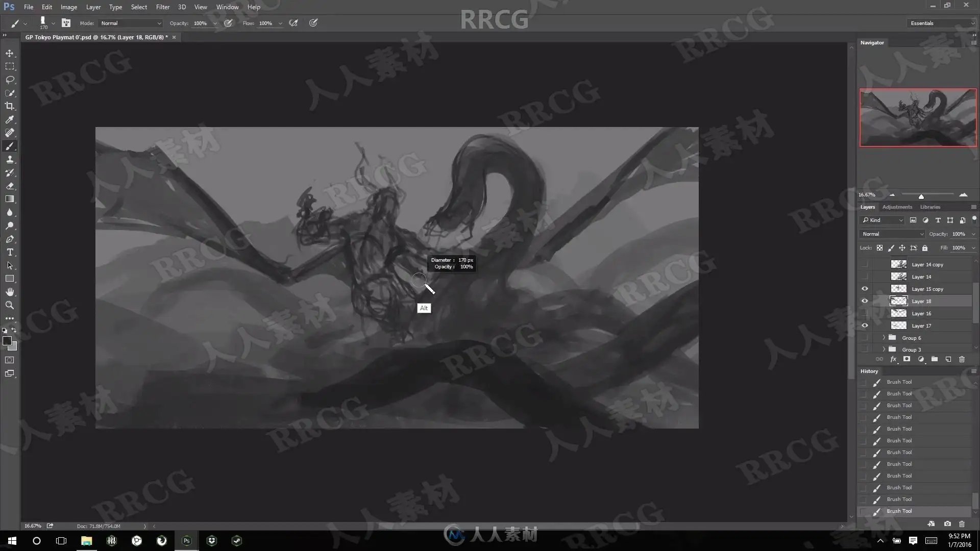
Task: Open the Windows Start menu
Action: point(12,541)
